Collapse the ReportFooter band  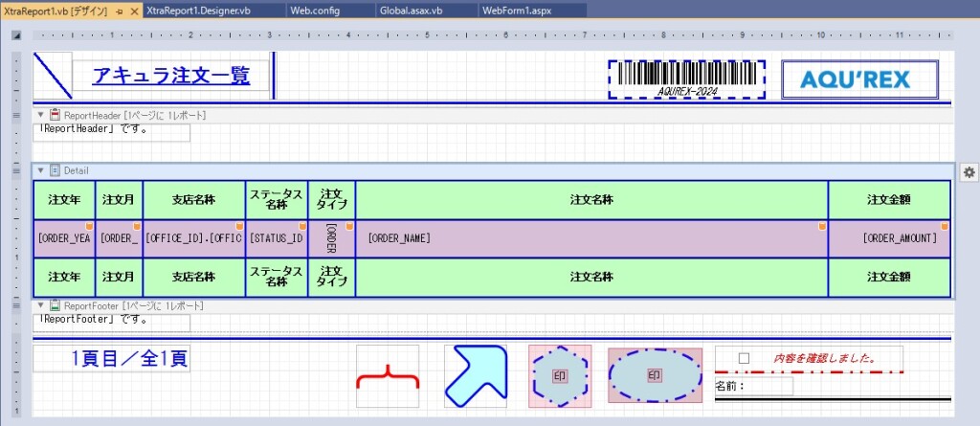click(x=40, y=305)
